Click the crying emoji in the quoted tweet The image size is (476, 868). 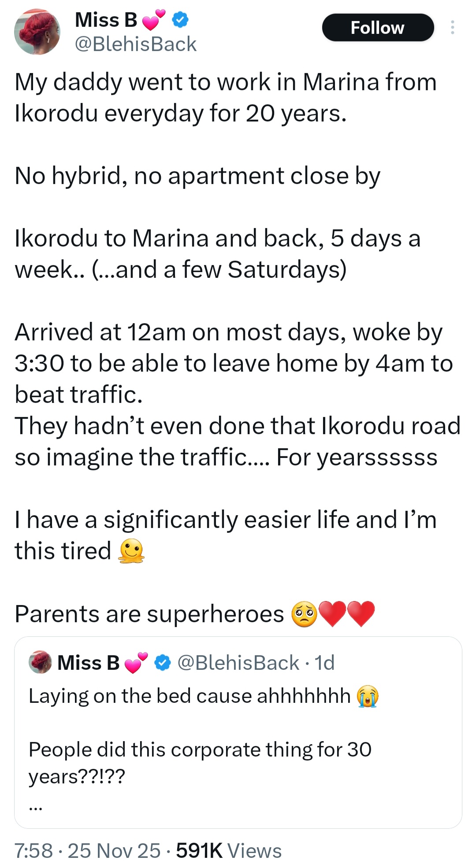[x=368, y=696]
